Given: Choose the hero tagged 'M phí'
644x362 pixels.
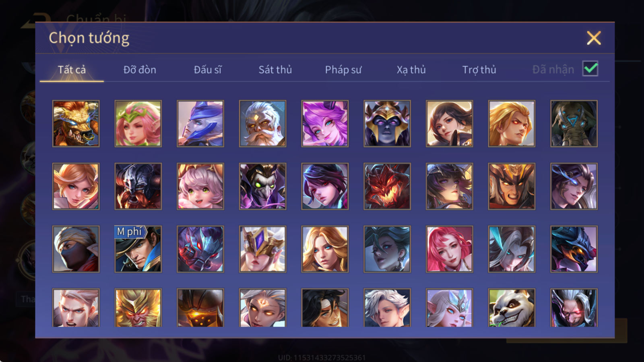Looking at the screenshot, I should click(138, 249).
